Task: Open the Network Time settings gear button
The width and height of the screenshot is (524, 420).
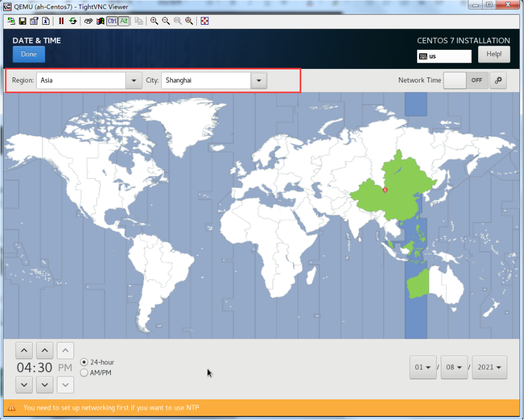Action: click(x=498, y=80)
